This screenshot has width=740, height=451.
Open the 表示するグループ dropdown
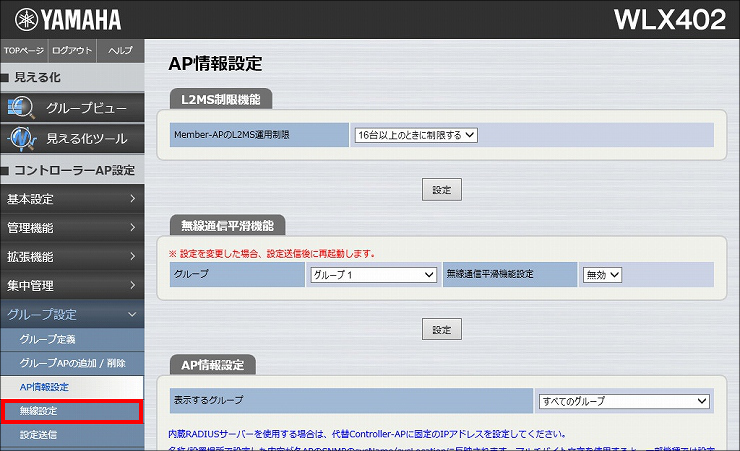point(624,401)
